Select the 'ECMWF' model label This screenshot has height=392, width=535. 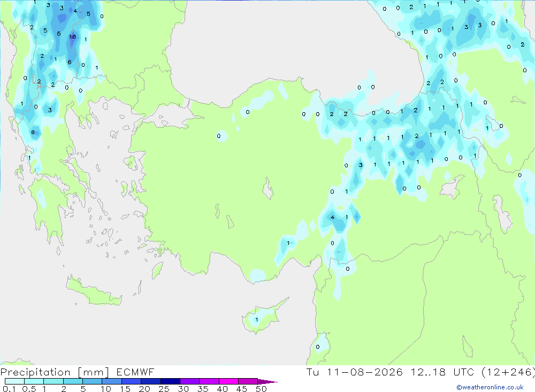coord(135,372)
